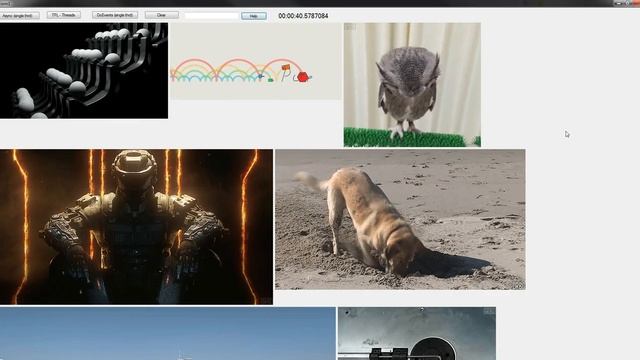Screen dimensions: 640x360
Task: Click the elapsed timer text 00:00:40.5787084
Action: [303, 16]
